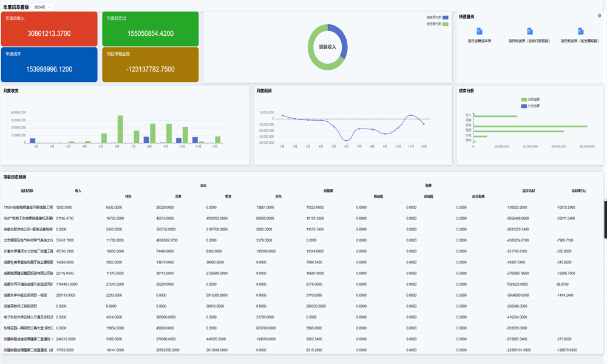Select the blue 年度成本 card
The height and width of the screenshot is (364, 607).
coord(49,65)
